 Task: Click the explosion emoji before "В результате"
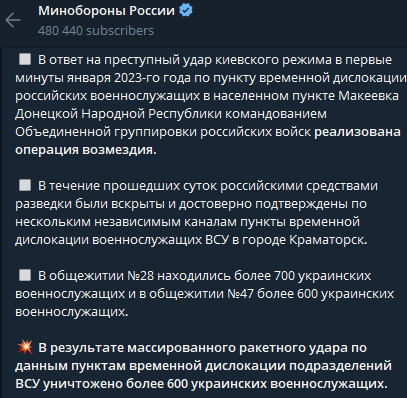tap(25, 347)
